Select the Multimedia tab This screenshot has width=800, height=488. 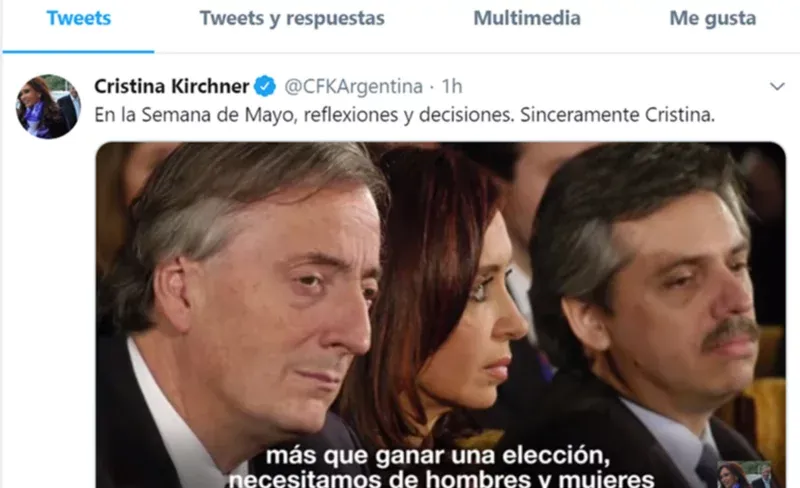coord(527,18)
